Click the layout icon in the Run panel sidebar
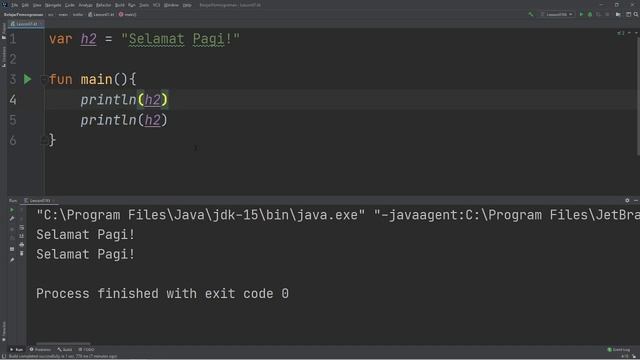This screenshot has height=360, width=640. (12, 249)
